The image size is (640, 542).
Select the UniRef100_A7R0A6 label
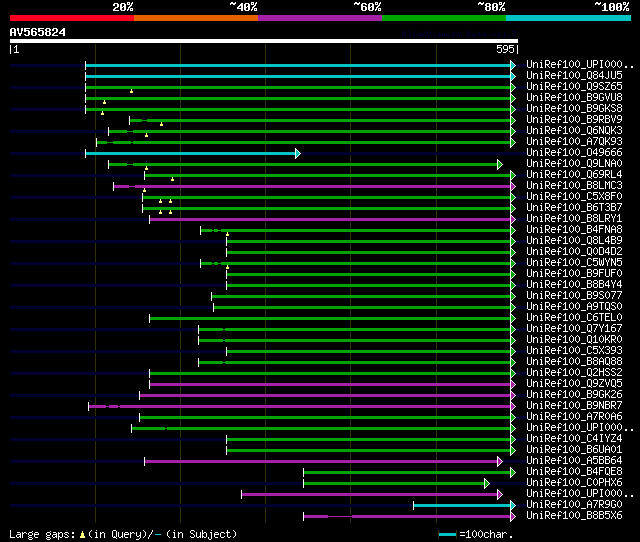pos(574,417)
